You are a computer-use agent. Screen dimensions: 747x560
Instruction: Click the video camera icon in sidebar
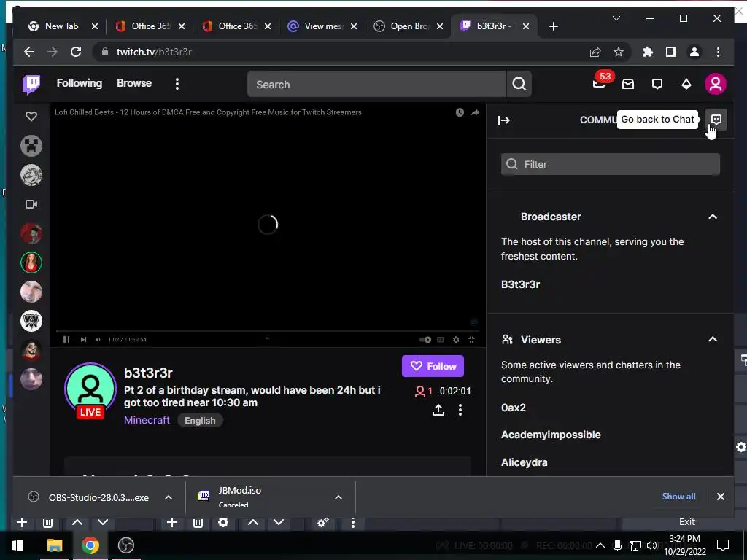tap(31, 204)
